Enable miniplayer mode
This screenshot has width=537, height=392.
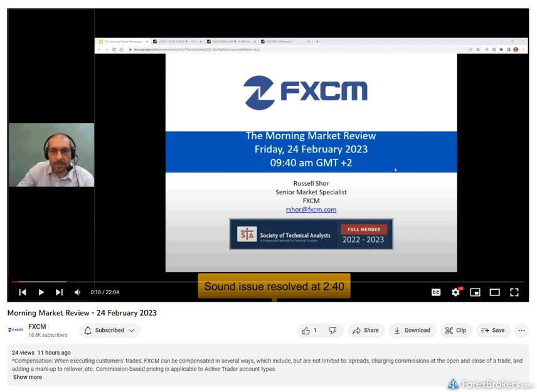pos(475,292)
